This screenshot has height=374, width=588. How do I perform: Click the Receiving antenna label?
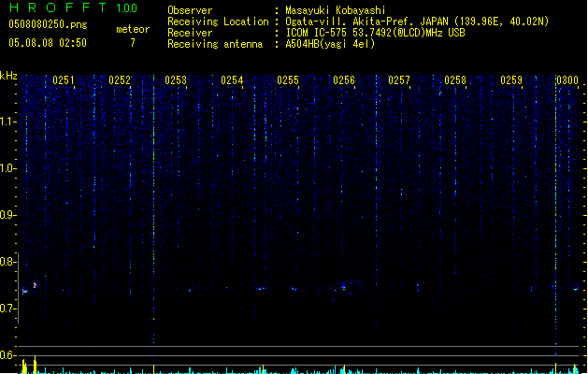point(215,44)
